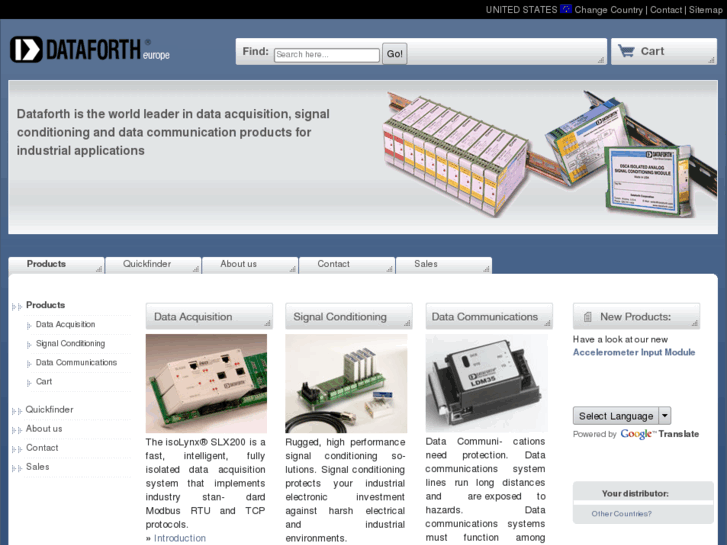The image size is (727, 545).
Task: Click the UNITED STATES country label
Action: coord(521,10)
